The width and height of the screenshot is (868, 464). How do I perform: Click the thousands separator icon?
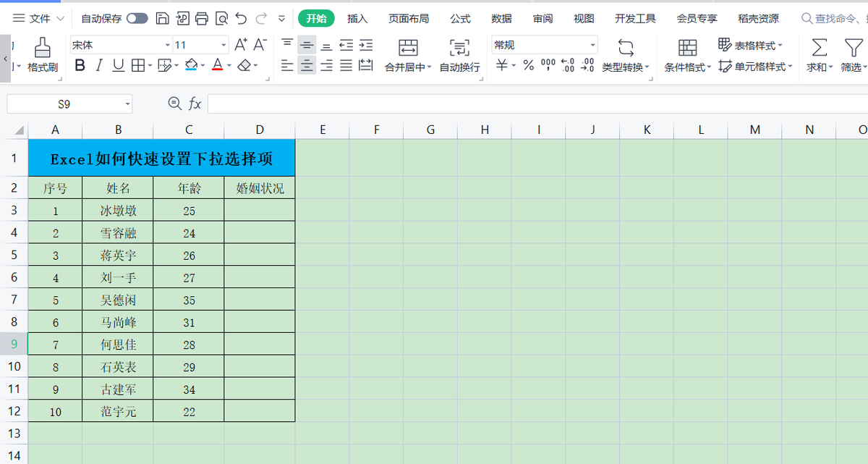[548, 66]
